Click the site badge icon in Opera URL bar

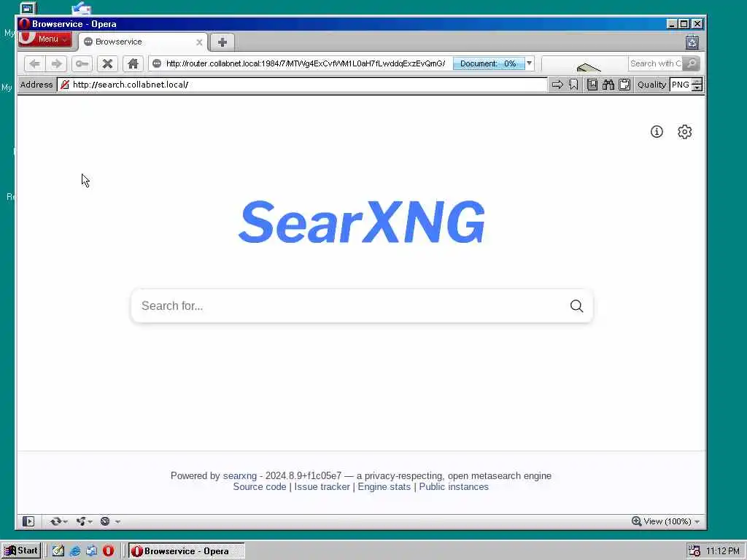(157, 64)
